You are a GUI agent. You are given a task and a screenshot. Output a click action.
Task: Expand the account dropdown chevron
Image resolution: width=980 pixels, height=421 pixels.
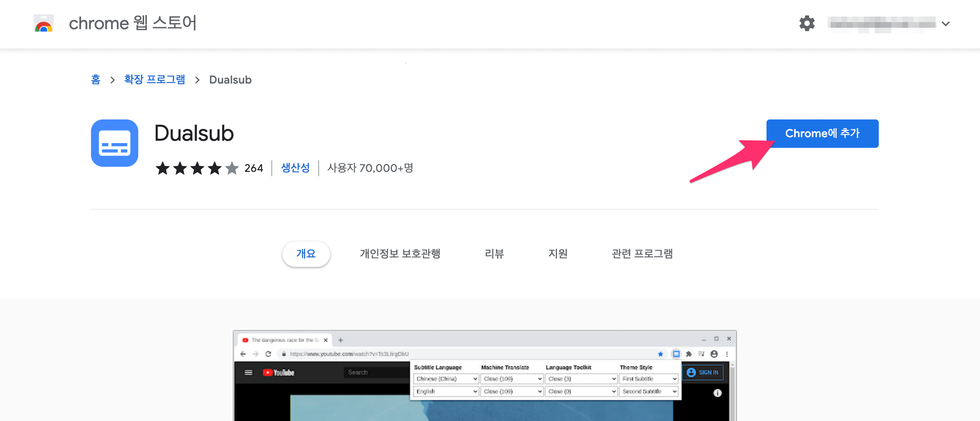946,24
